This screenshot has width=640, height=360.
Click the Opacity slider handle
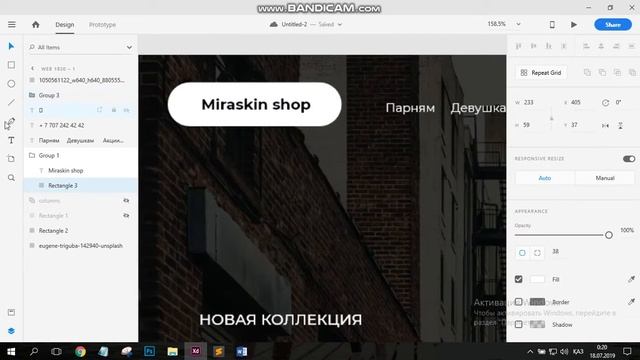coord(609,235)
